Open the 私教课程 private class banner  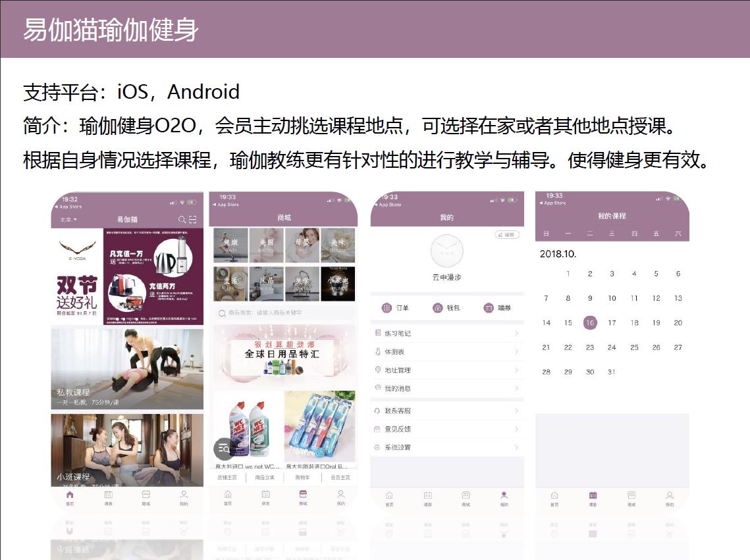(127, 369)
